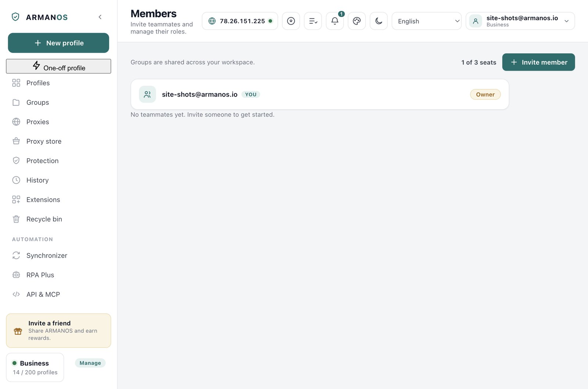
Task: Open downloads with the arrow-down circle icon
Action: pos(291,21)
